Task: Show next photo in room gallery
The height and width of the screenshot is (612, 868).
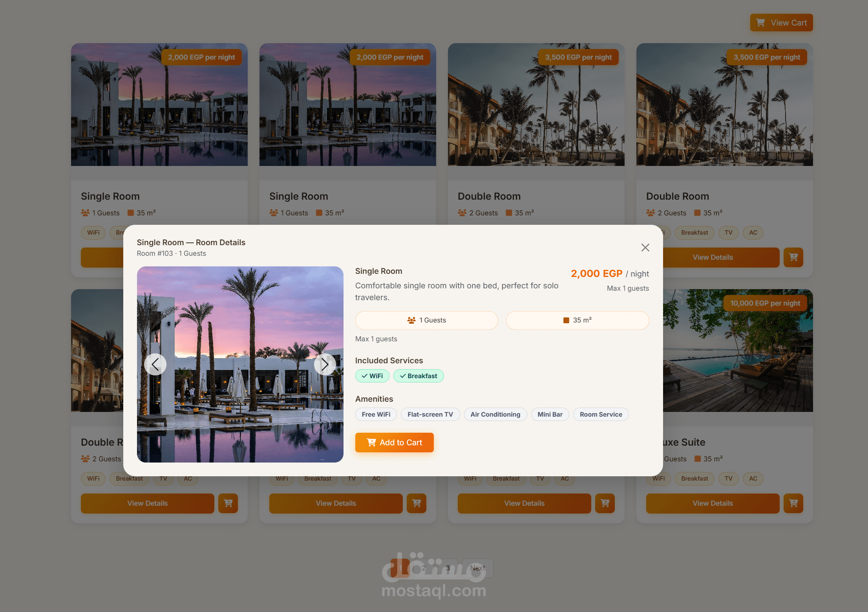Action: (325, 364)
